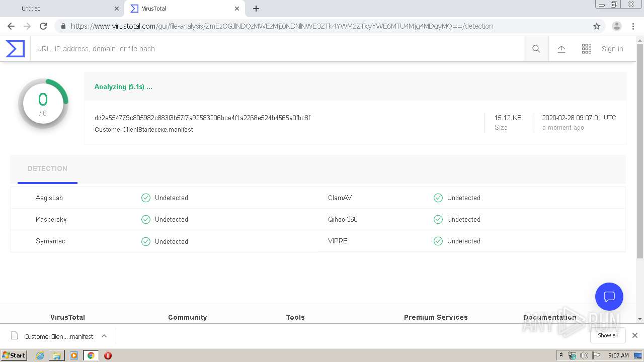
Task: Click the volume speaker tray icon
Action: pos(584,355)
